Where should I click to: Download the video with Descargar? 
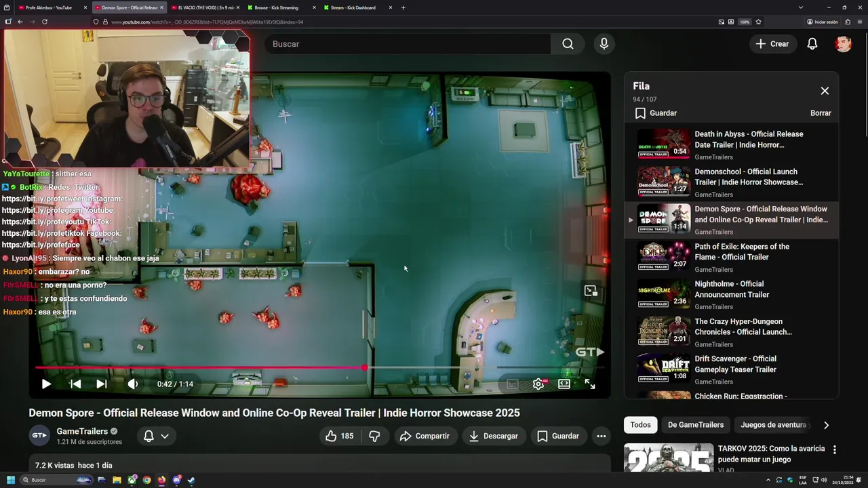pyautogui.click(x=494, y=436)
